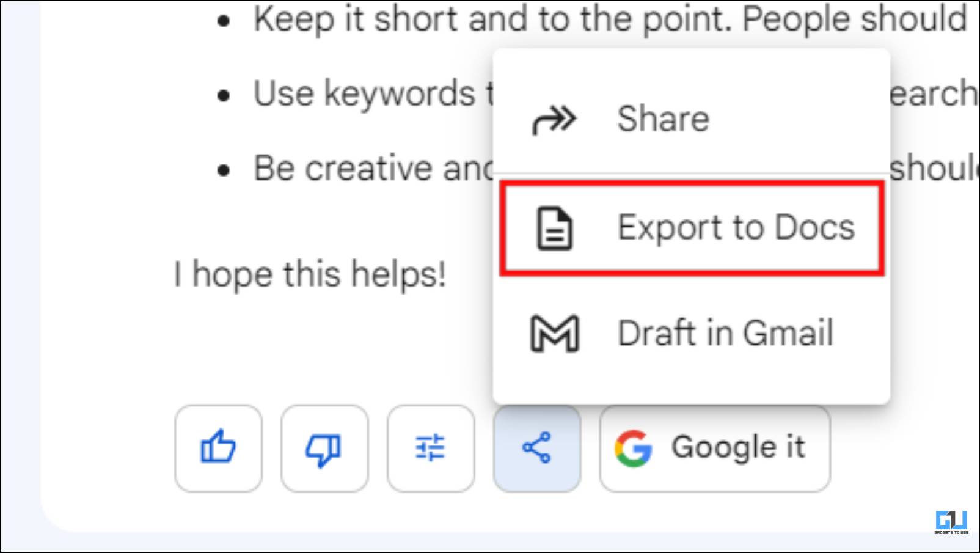The height and width of the screenshot is (553, 980).
Task: Choose Export to Docs menu item
Action: (691, 228)
